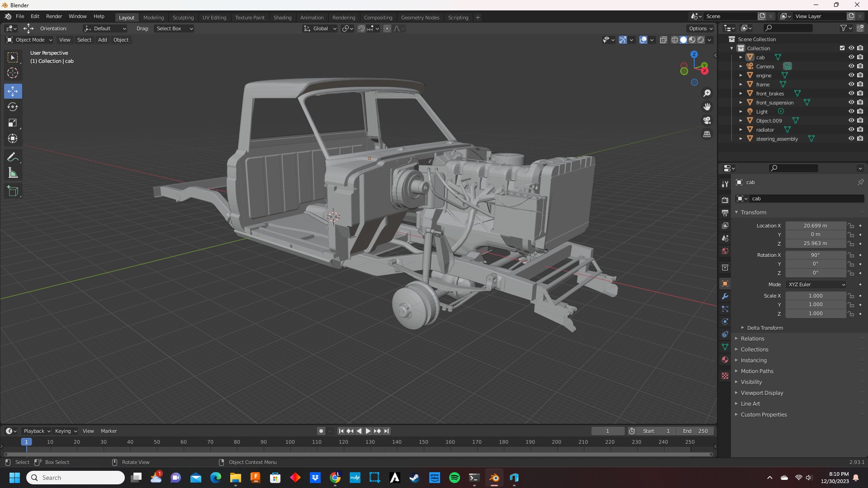The image size is (868, 488).
Task: Toggle visibility of the radiator object
Action: (x=851, y=130)
